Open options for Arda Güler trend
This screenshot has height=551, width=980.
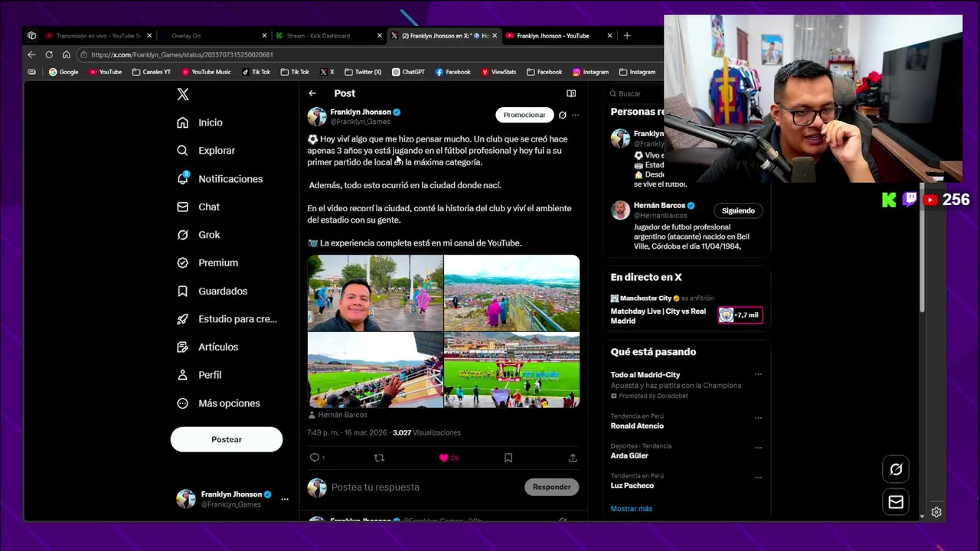758,448
